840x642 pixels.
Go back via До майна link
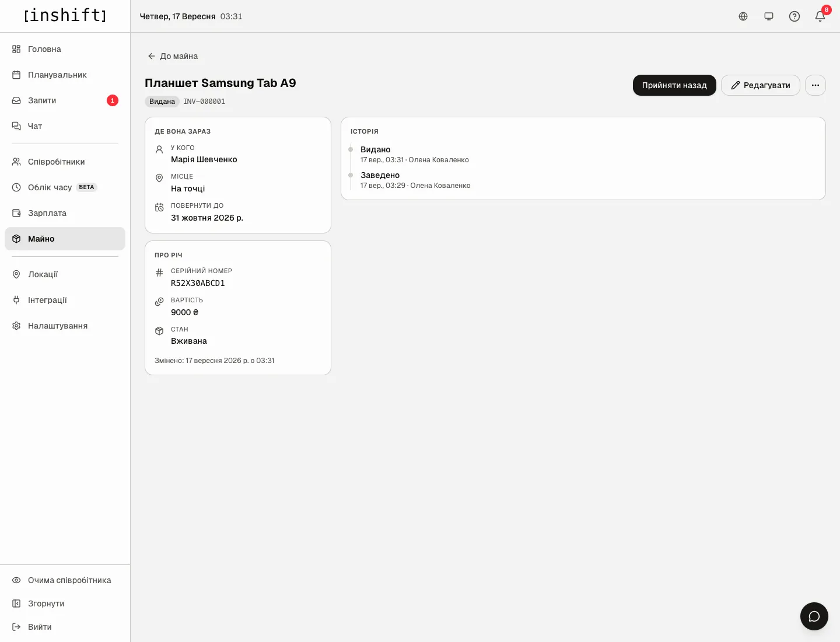(x=173, y=56)
